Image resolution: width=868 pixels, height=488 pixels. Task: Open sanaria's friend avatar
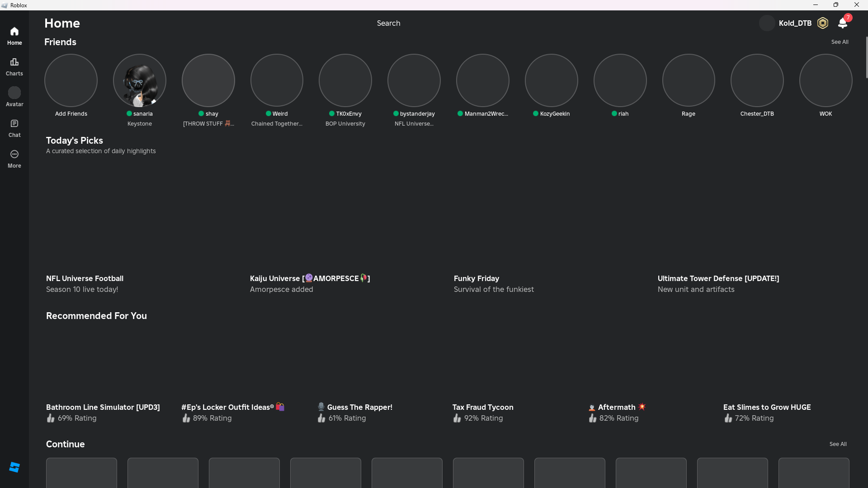pos(140,80)
